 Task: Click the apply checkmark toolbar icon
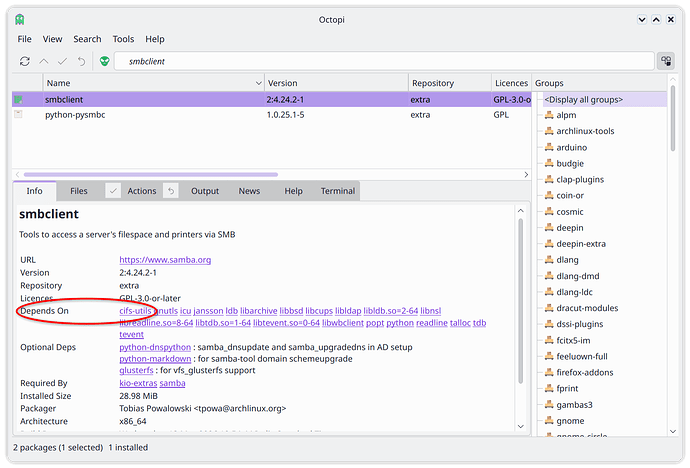(x=62, y=61)
